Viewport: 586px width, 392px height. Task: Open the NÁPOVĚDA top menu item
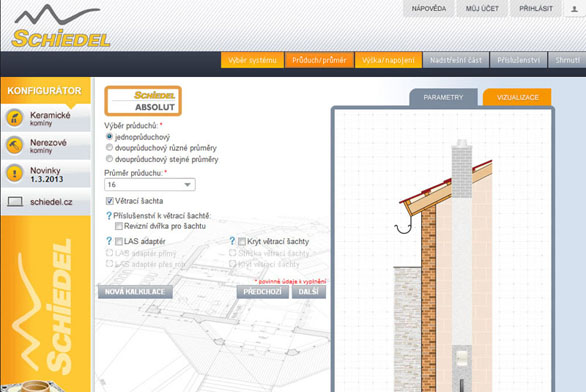pyautogui.click(x=429, y=9)
